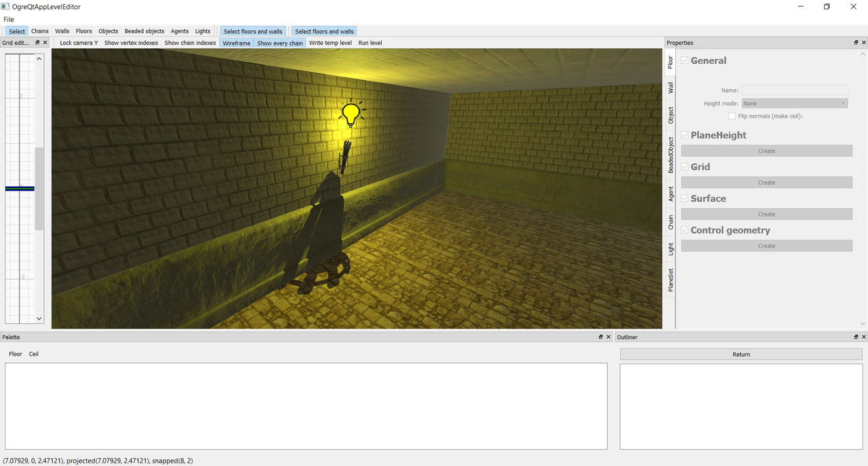This screenshot has height=466, width=868.
Task: Toggle Lock camera Y
Action: point(79,43)
